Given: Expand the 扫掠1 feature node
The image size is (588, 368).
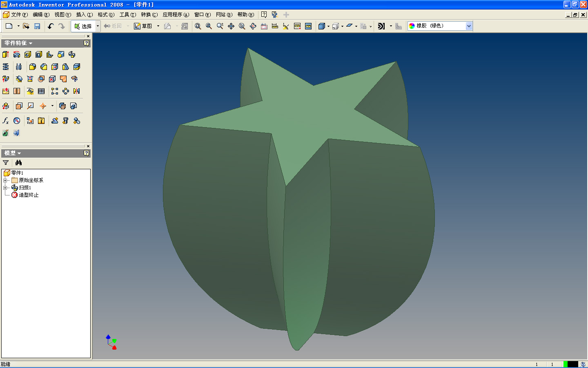Looking at the screenshot, I should [x=5, y=188].
